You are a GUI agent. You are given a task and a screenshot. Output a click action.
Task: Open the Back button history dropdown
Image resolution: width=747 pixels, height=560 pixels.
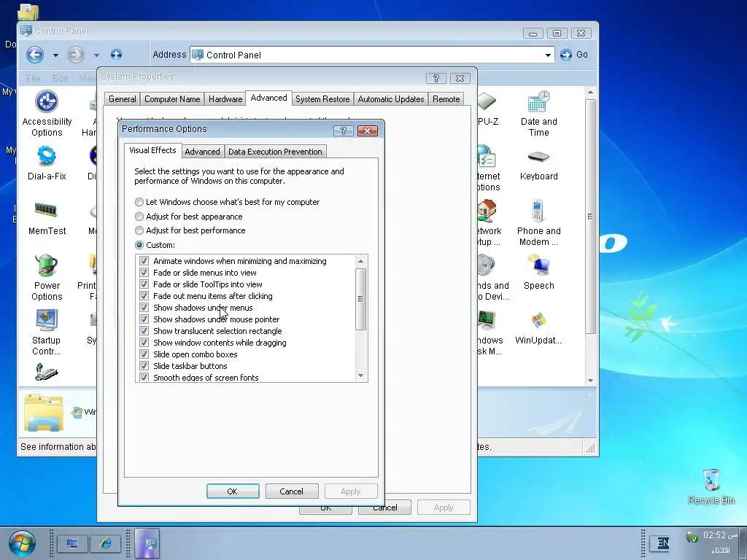(x=55, y=55)
